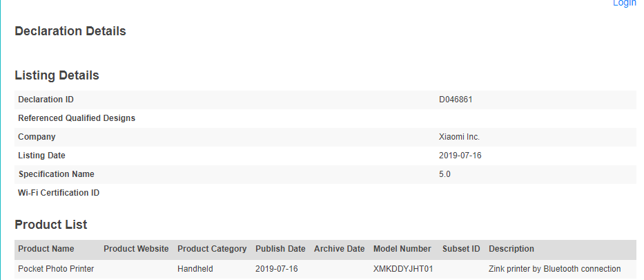Click the Specification Name value 5.0

(x=445, y=174)
